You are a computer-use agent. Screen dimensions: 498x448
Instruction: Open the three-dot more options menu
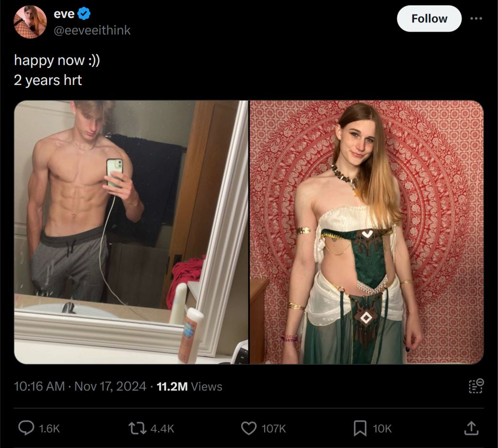(x=476, y=18)
